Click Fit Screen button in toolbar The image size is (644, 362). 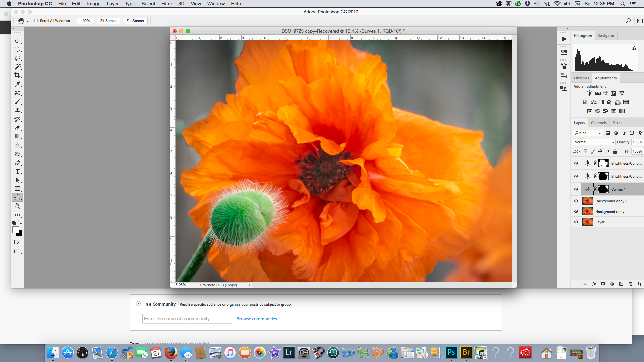109,20
